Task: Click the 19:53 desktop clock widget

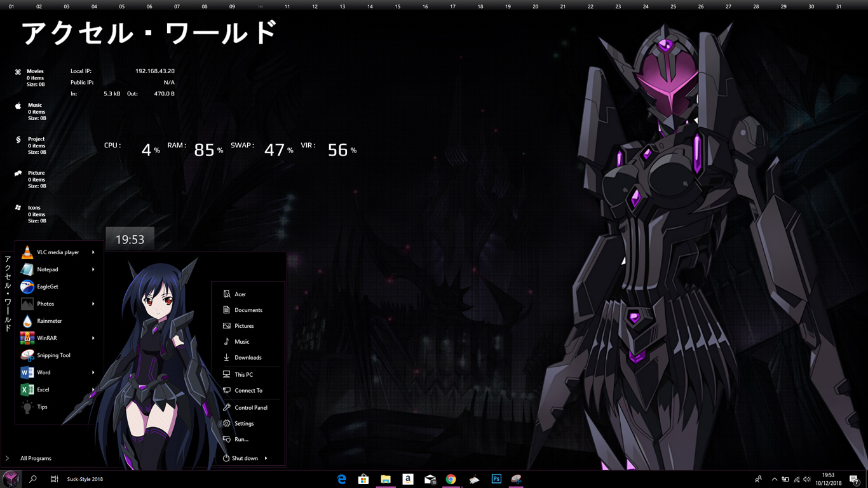Action: [130, 240]
